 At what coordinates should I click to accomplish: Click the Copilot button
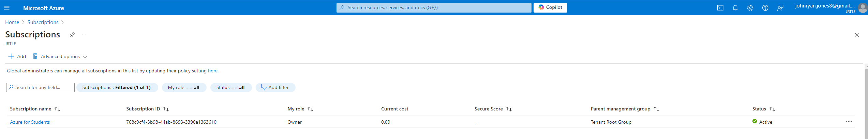click(550, 7)
